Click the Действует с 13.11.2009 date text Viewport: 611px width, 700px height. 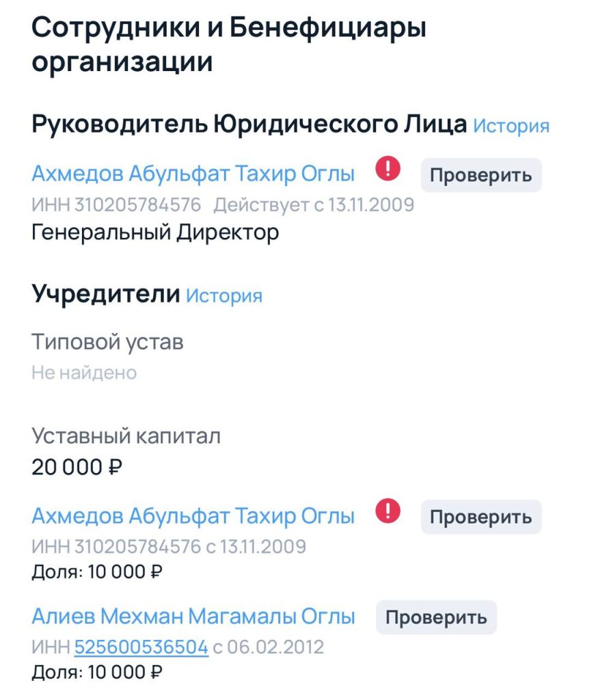pos(314,204)
